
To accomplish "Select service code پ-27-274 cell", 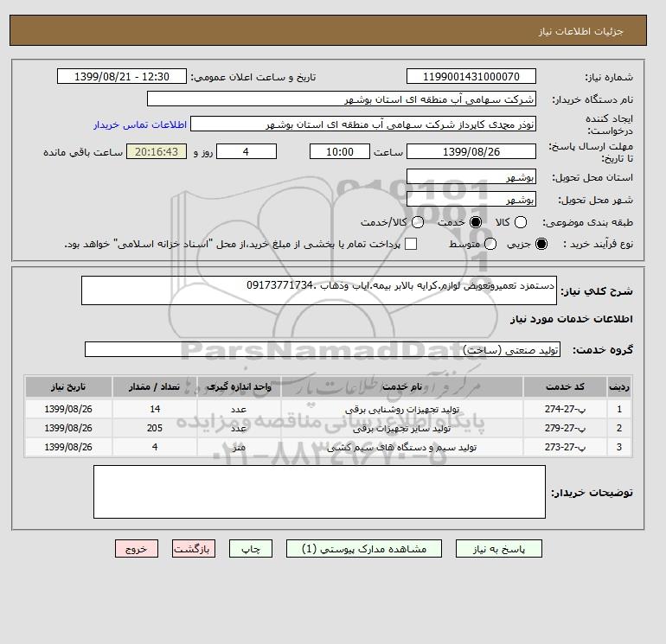I will click(566, 409).
